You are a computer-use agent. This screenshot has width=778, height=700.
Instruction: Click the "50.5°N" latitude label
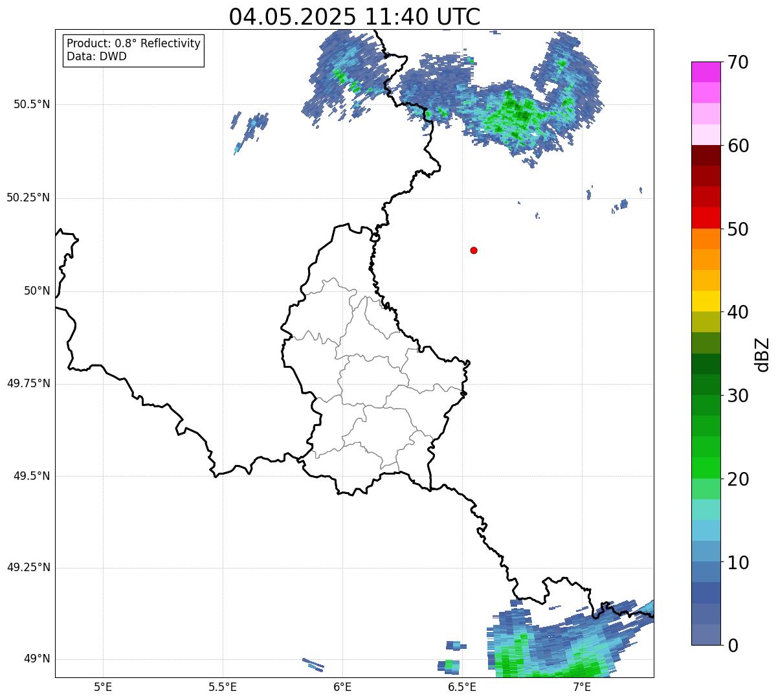tap(31, 104)
